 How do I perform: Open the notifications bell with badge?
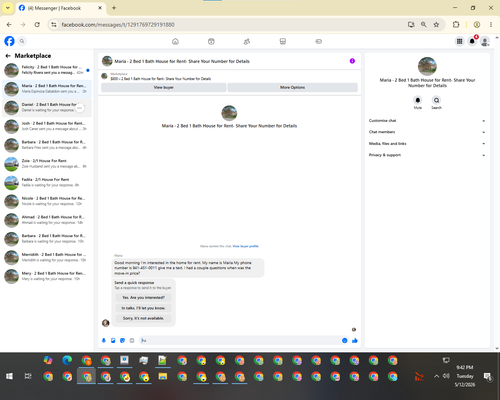tap(472, 41)
